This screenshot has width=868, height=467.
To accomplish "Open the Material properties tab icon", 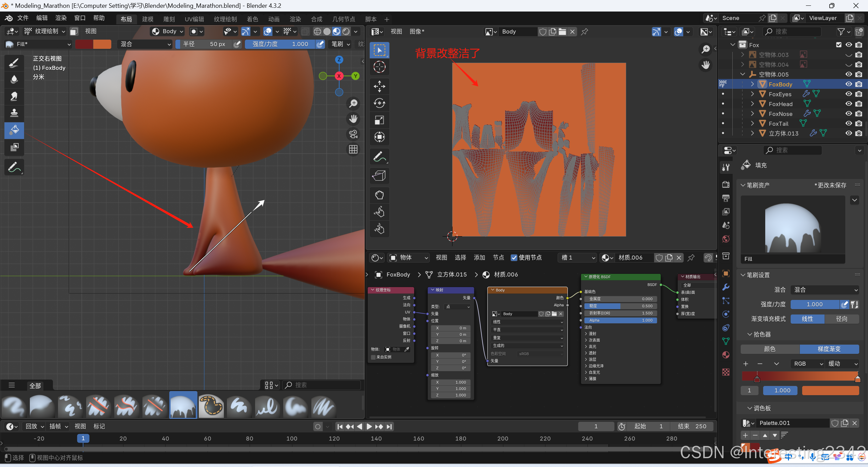I will pos(726,355).
